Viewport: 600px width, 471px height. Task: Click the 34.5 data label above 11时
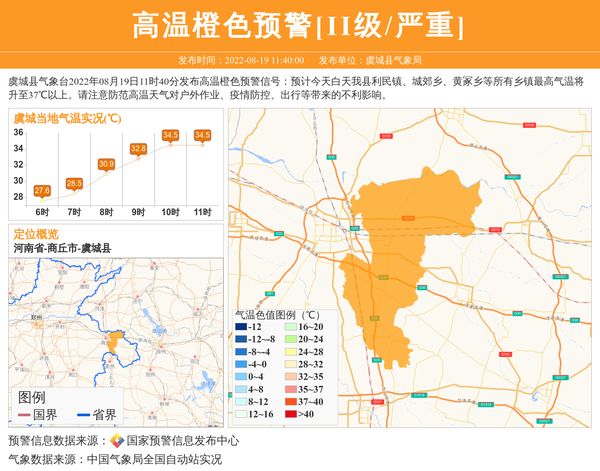tap(202, 135)
